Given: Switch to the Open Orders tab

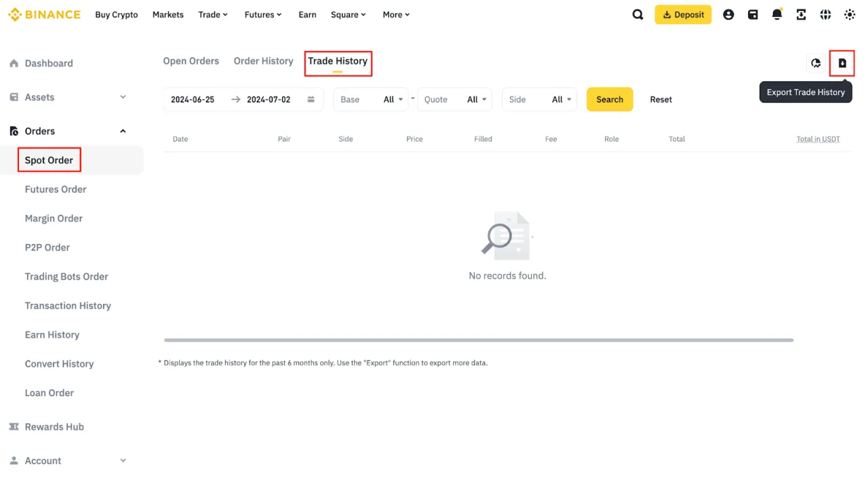Looking at the screenshot, I should click(191, 61).
